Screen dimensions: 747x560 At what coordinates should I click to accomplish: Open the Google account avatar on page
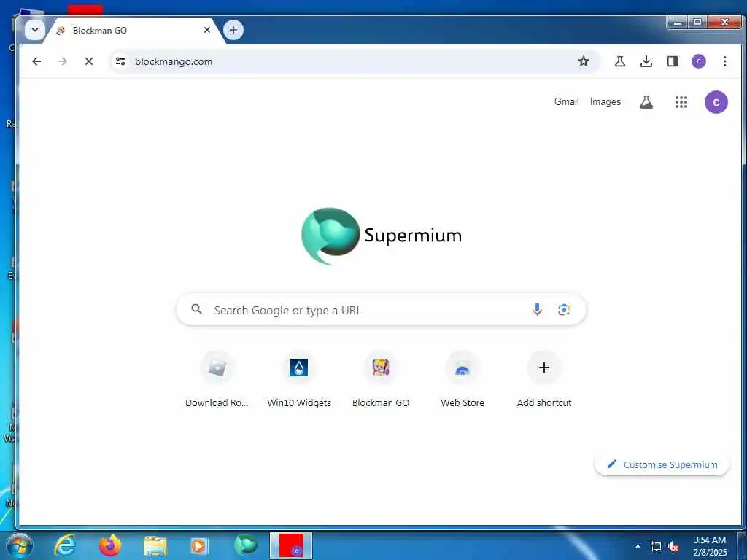(716, 102)
